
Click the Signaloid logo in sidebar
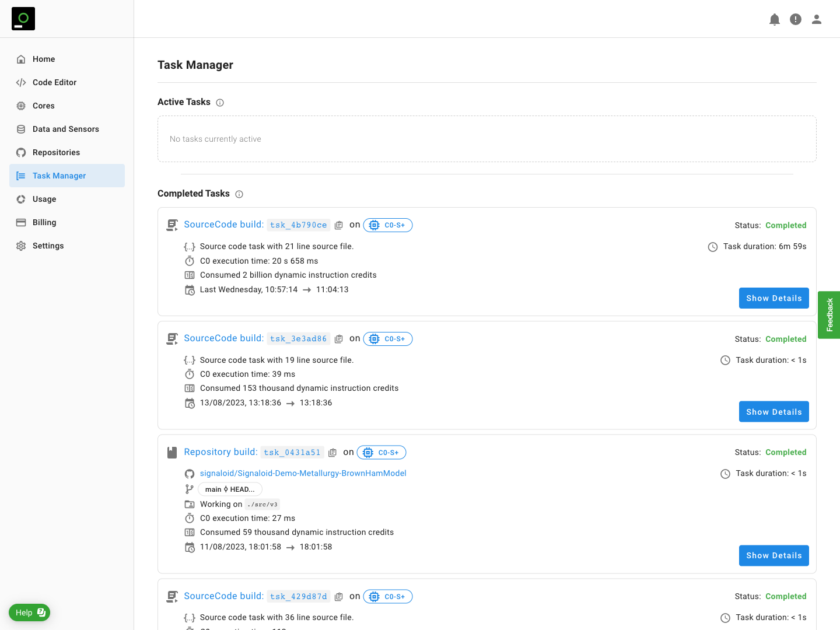click(x=23, y=19)
